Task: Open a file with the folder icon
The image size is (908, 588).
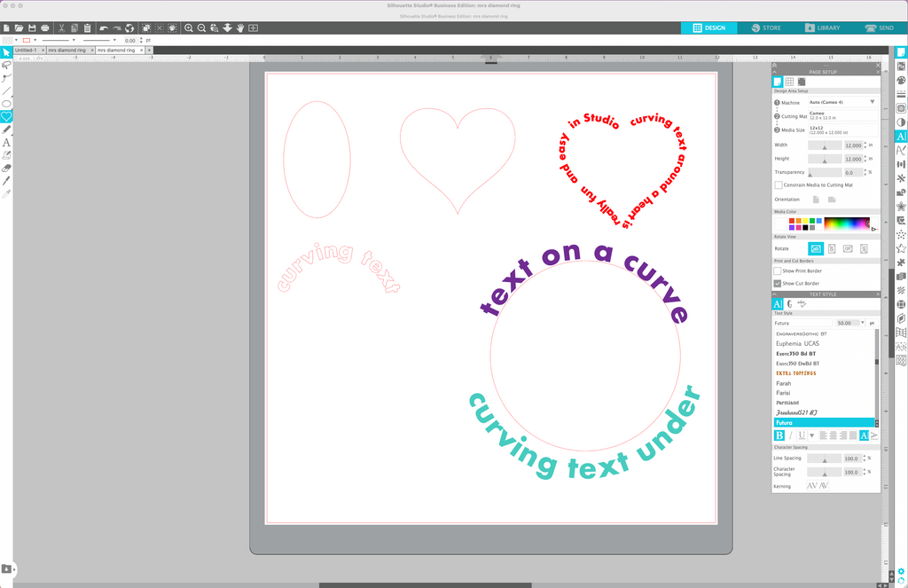Action: [x=20, y=27]
